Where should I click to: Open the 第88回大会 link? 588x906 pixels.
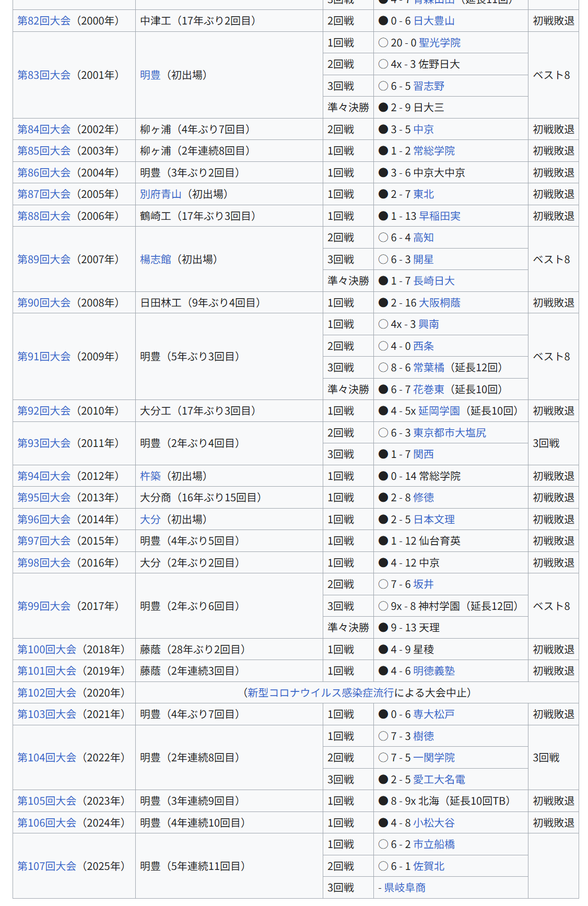pyautogui.click(x=44, y=216)
